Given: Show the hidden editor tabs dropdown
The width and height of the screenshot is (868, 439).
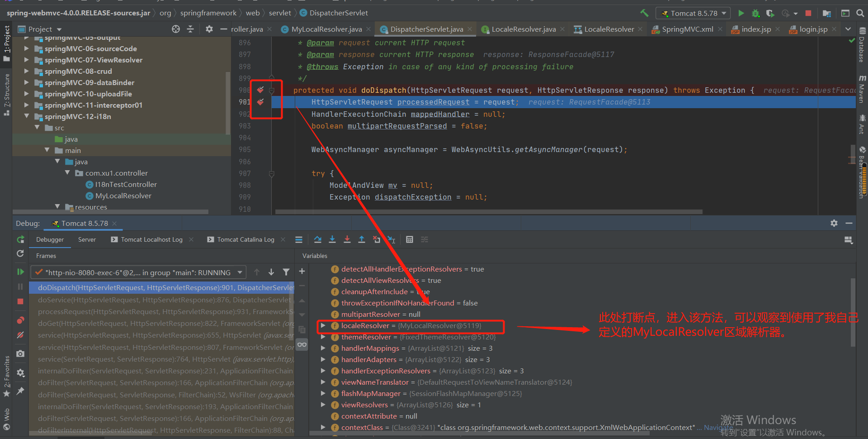Looking at the screenshot, I should 848,29.
